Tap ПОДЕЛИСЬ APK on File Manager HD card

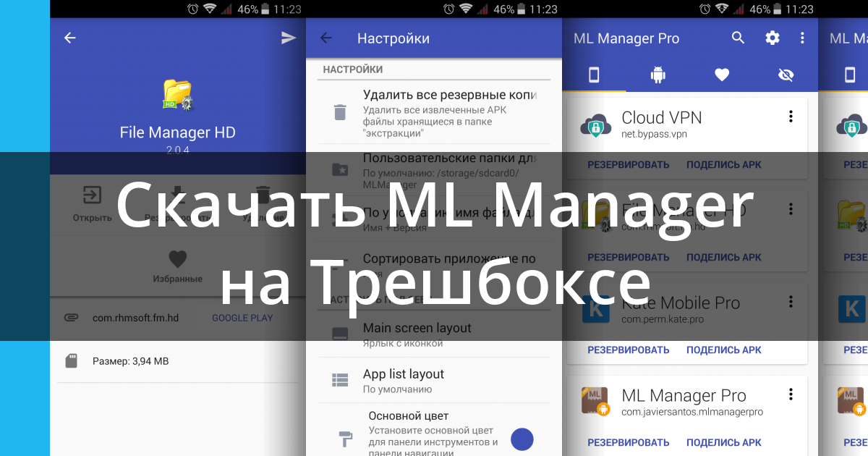[x=724, y=257]
